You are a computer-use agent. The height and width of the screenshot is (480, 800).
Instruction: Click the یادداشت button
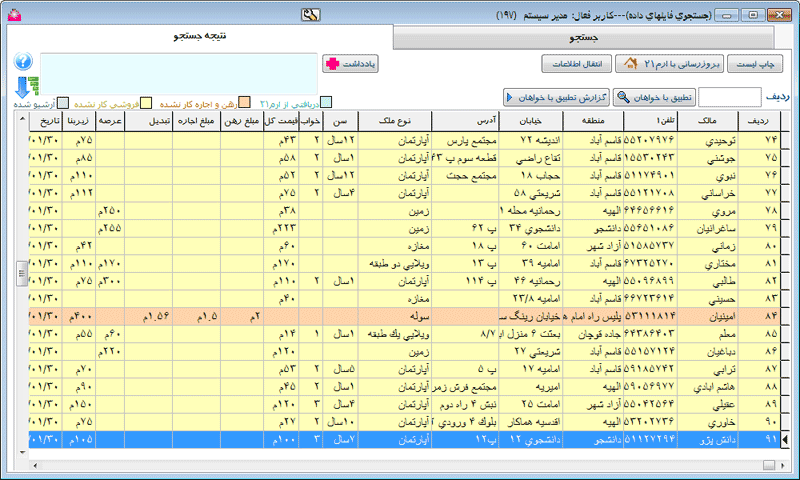350,64
